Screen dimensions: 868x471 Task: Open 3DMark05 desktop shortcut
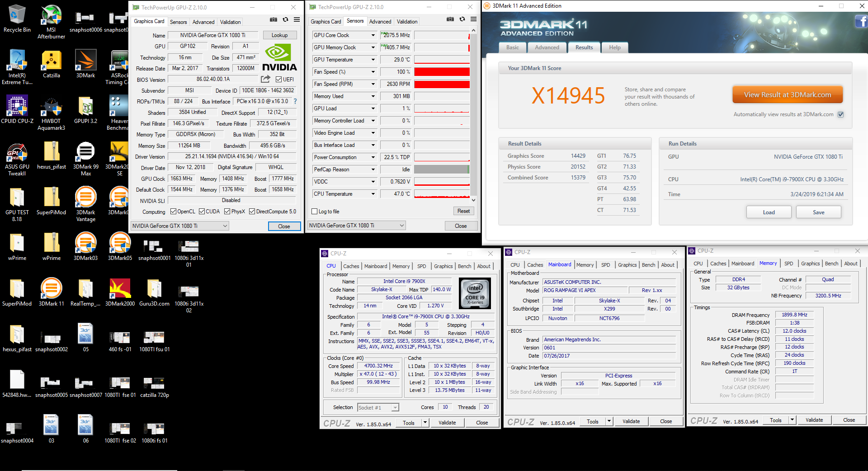pyautogui.click(x=120, y=246)
